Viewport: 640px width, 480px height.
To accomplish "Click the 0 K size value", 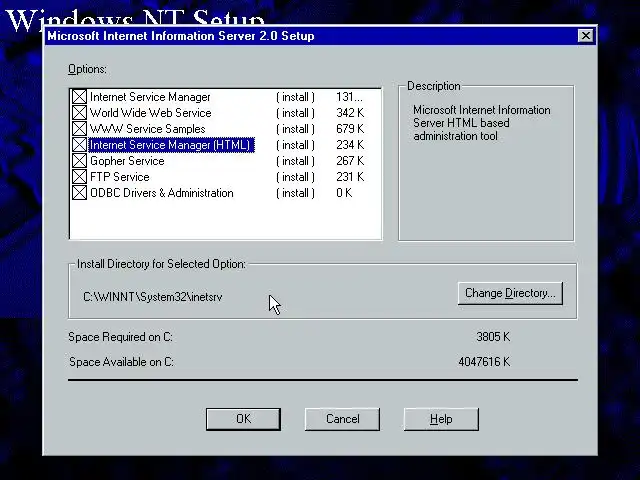I will pyautogui.click(x=344, y=193).
